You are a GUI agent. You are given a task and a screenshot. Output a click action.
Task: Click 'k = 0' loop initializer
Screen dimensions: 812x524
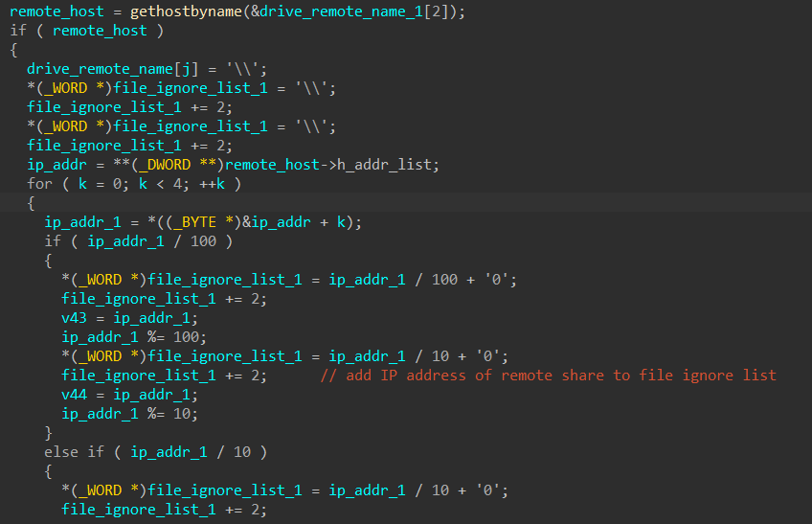(100, 184)
